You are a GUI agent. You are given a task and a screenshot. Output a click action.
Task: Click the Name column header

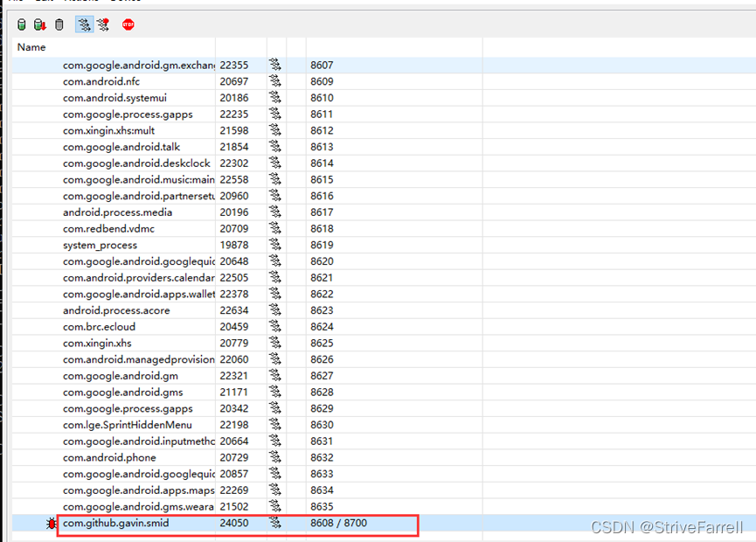pos(31,47)
